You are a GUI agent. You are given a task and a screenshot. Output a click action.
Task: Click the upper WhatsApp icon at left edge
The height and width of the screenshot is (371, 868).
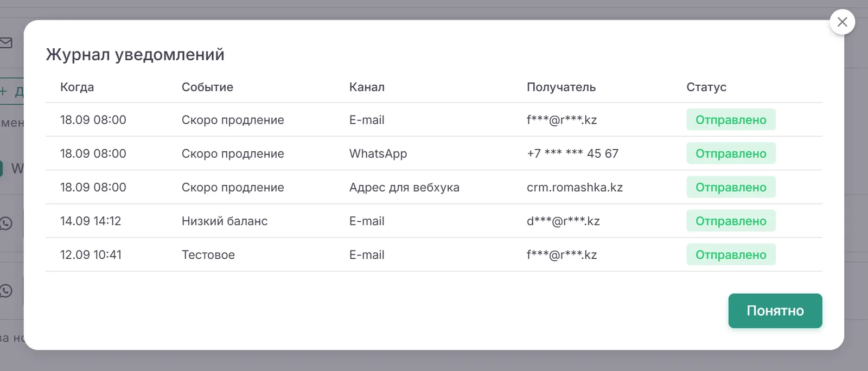point(6,223)
